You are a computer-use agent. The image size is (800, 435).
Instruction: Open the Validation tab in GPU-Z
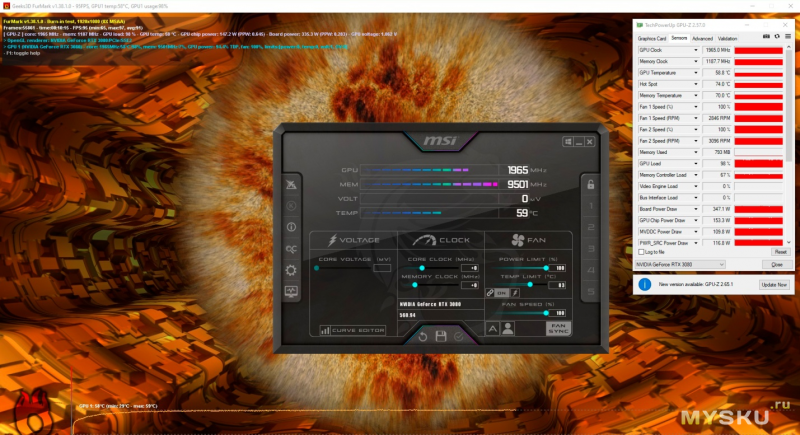pyautogui.click(x=727, y=39)
